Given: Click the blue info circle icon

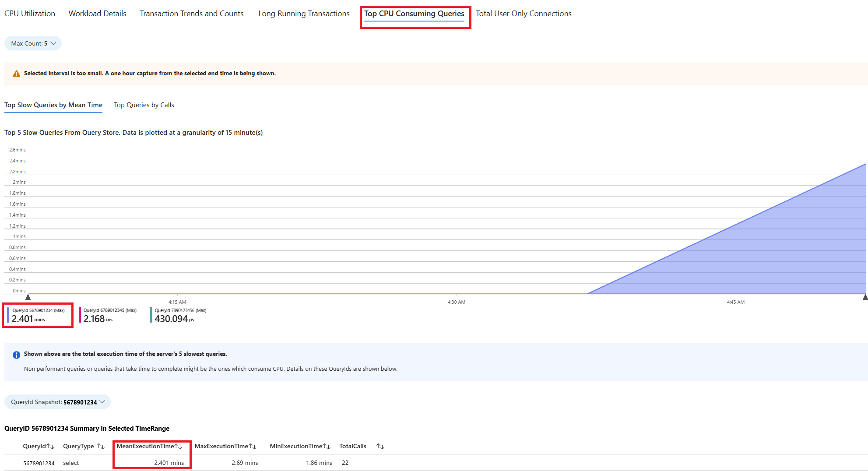Looking at the screenshot, I should pos(16,355).
